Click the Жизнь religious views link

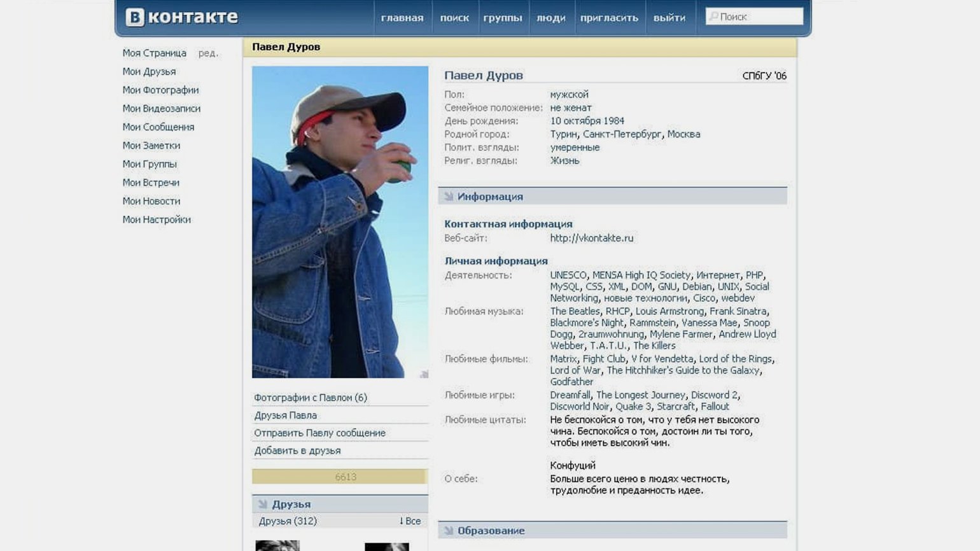point(565,161)
